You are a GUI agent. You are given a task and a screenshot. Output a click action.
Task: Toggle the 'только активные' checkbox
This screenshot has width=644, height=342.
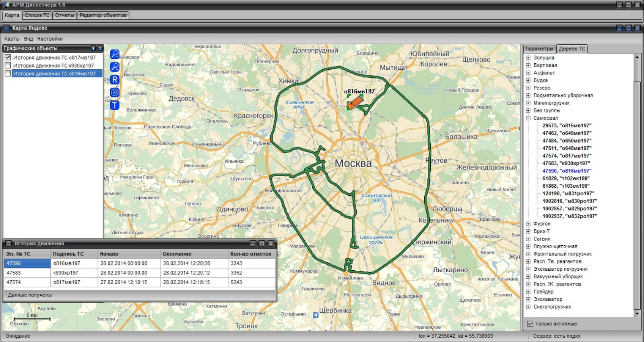tap(530, 324)
